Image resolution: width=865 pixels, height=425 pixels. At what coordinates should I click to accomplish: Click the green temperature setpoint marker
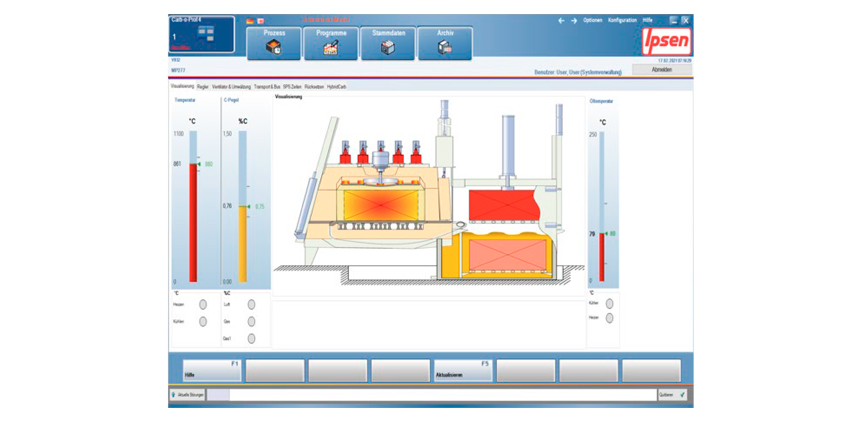tap(200, 163)
